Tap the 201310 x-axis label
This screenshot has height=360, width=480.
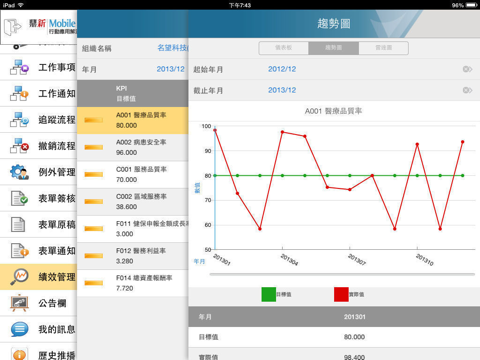pyautogui.click(x=424, y=260)
